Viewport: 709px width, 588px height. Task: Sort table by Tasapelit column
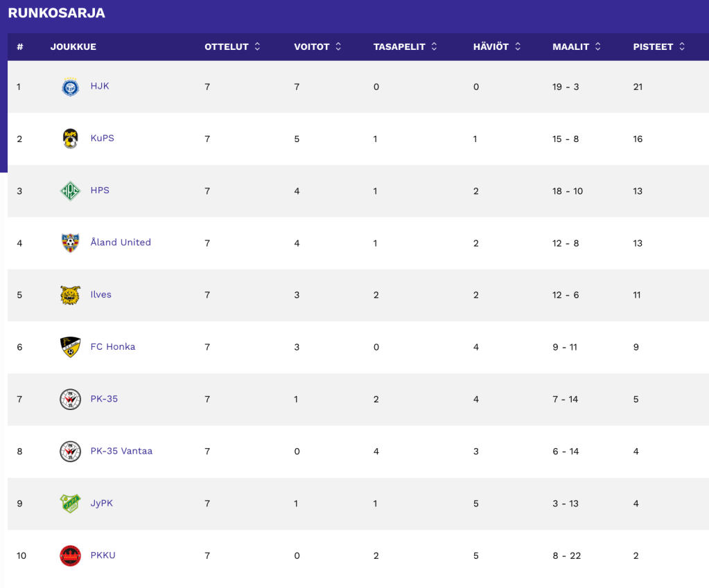click(405, 47)
